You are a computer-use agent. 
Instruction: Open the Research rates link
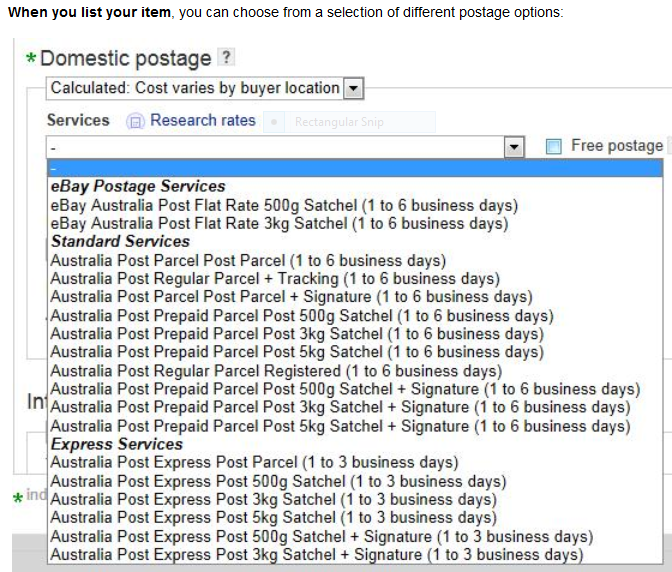(203, 120)
